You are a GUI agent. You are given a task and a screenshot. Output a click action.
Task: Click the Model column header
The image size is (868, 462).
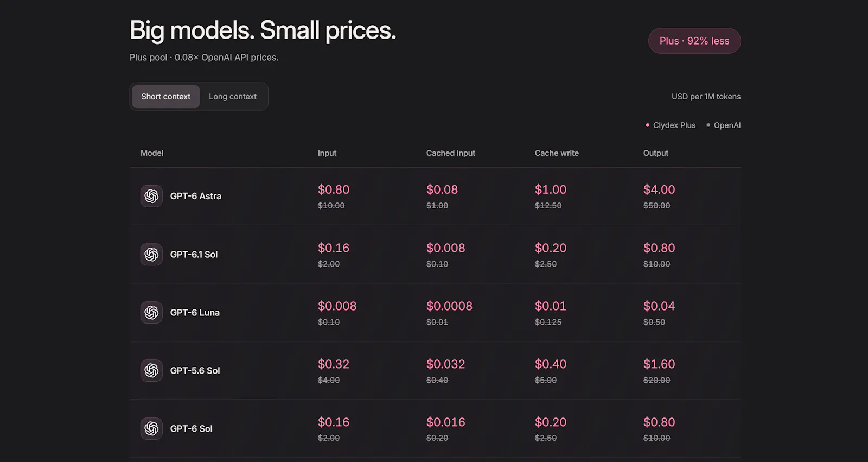152,153
